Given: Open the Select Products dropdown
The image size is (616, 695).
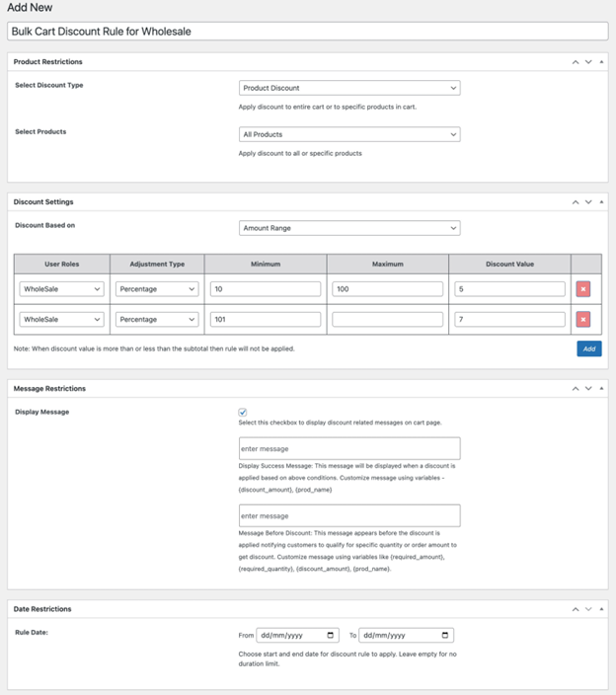Looking at the screenshot, I should 349,134.
